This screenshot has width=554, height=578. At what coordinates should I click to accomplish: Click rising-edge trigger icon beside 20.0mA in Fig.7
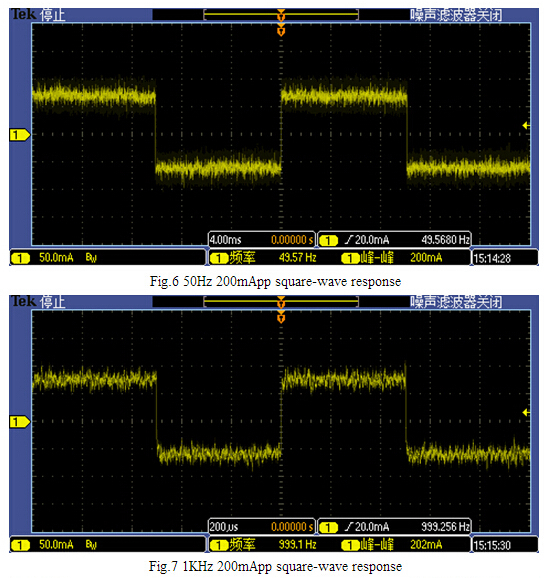pyautogui.click(x=349, y=527)
